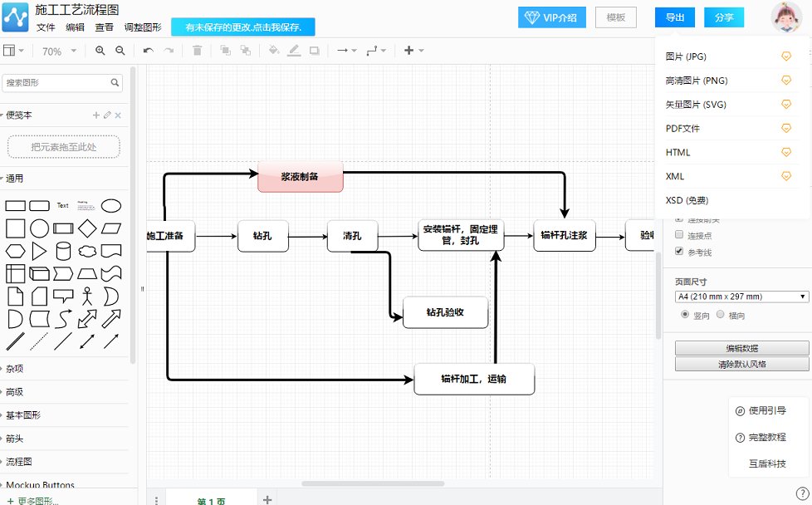Select the cylinder shape in the palette
This screenshot has width=812, height=505.
click(63, 251)
